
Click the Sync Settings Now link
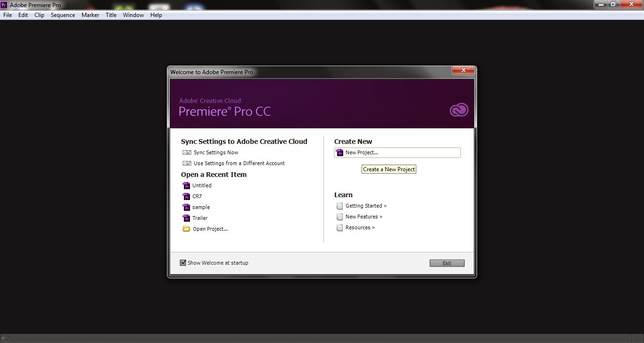pyautogui.click(x=216, y=152)
